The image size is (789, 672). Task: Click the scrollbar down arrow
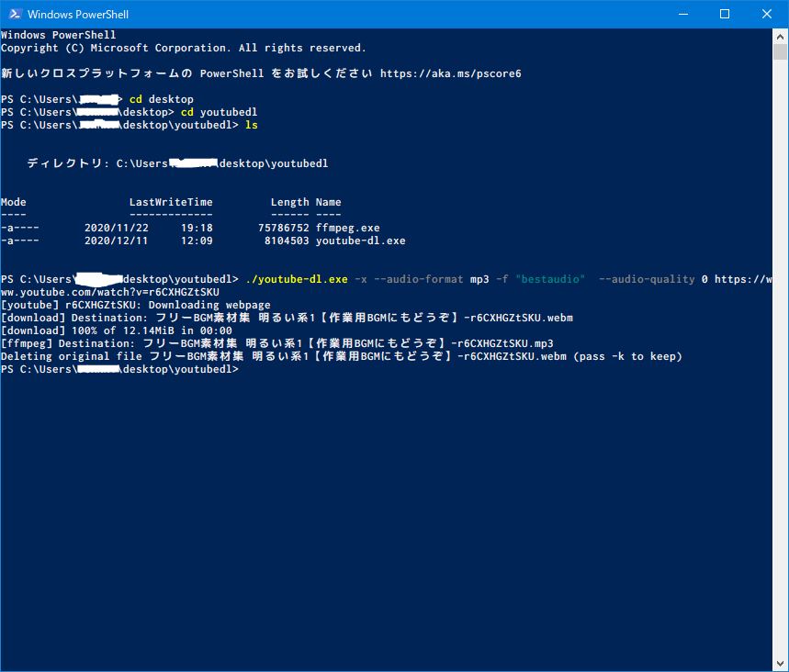pyautogui.click(x=780, y=664)
